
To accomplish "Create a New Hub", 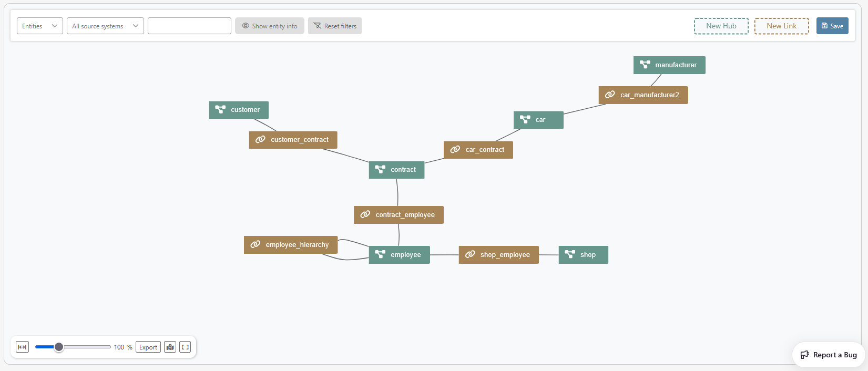I will click(x=721, y=26).
